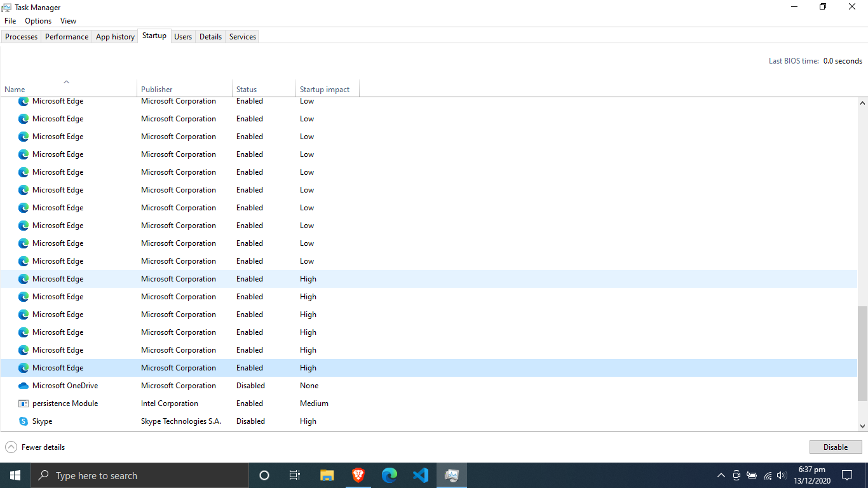Click the persistence Module row icon

[24, 403]
